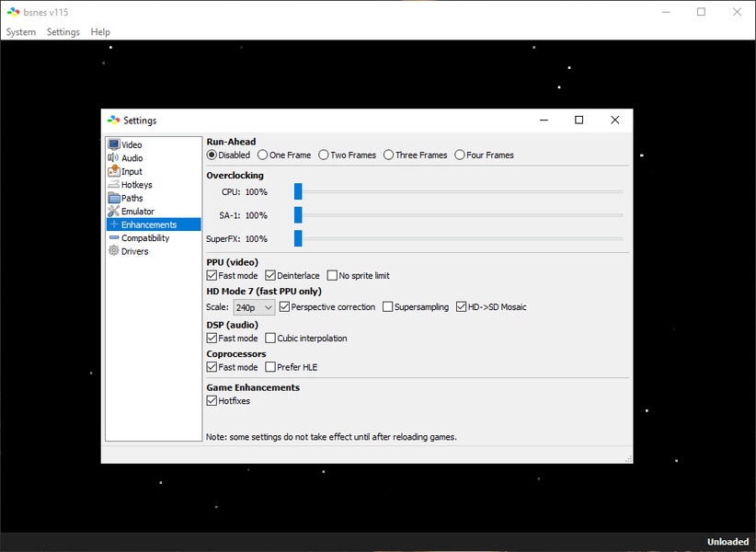This screenshot has height=552, width=756.
Task: Open the HD Mode 7 Scale dropdown
Action: (x=254, y=307)
